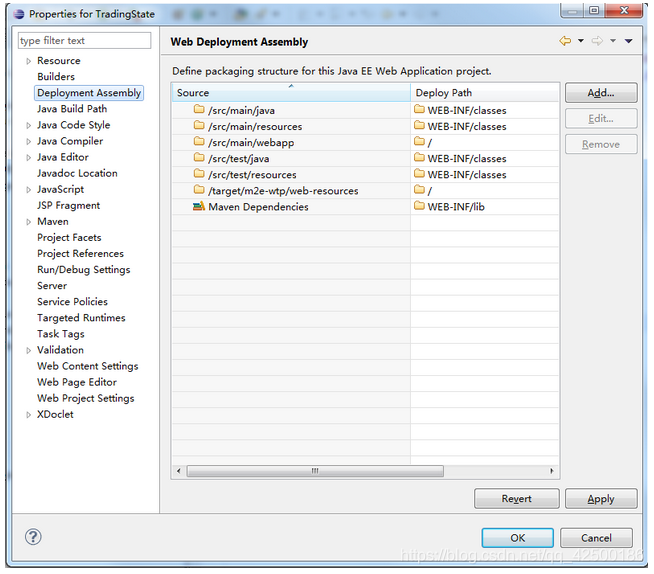This screenshot has width=654, height=574.
Task: Click the back navigation arrow icon
Action: coord(565,41)
